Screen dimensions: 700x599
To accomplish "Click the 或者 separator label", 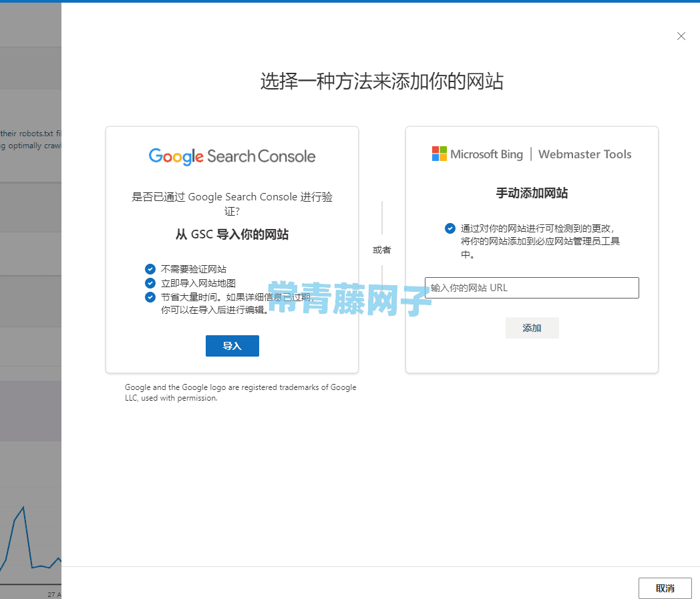I will (x=381, y=250).
